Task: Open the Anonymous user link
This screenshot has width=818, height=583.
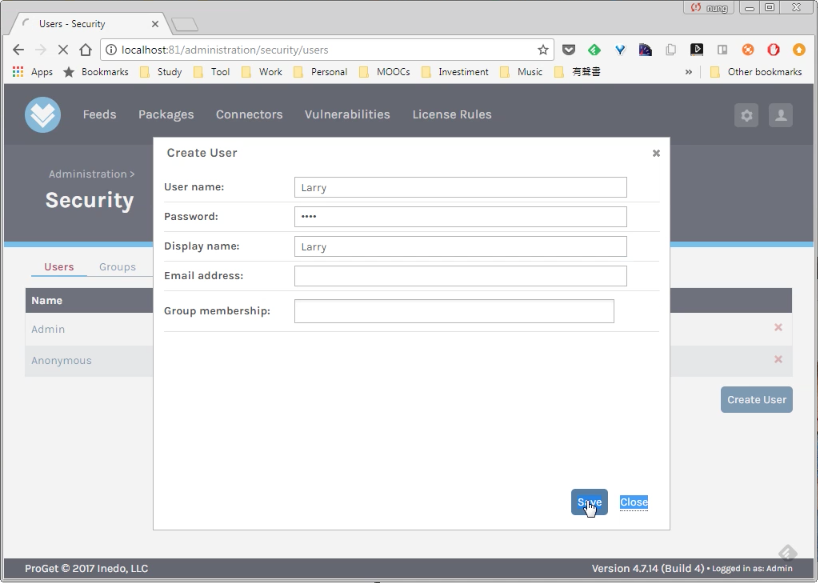Action: pos(61,360)
